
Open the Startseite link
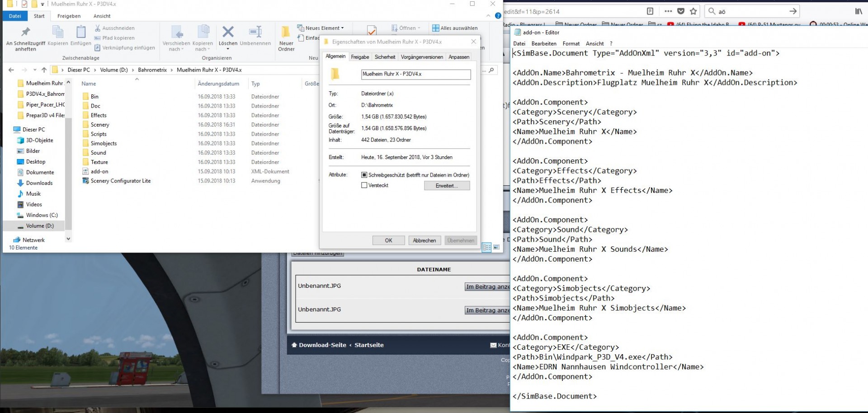pos(369,345)
